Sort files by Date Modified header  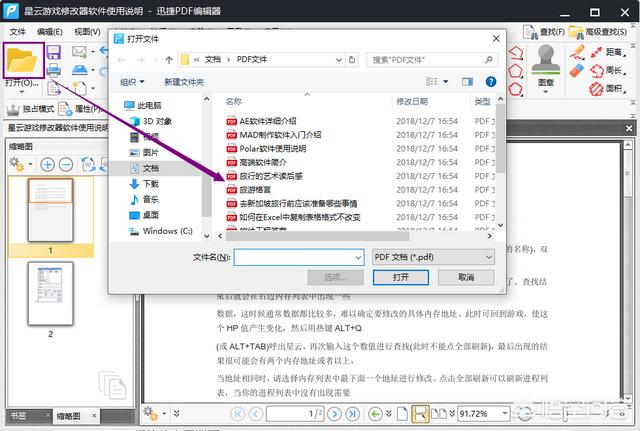(x=412, y=102)
